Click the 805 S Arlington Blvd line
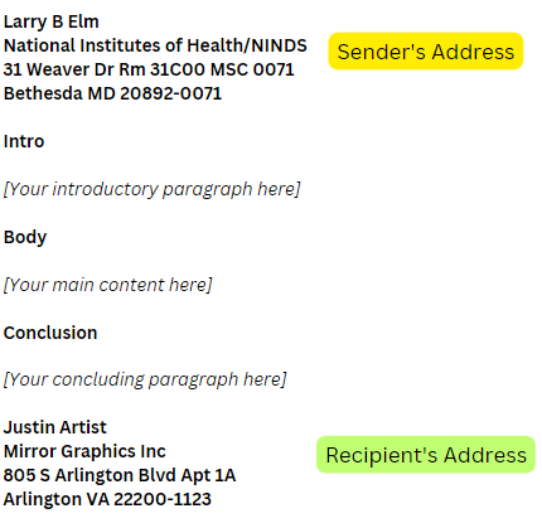Screen dimensions: 542x529 point(120,475)
